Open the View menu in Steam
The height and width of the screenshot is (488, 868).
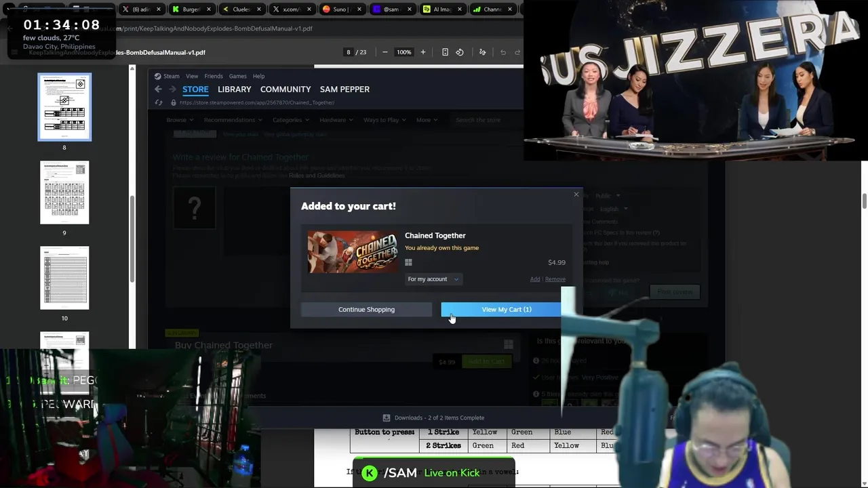pyautogui.click(x=192, y=76)
